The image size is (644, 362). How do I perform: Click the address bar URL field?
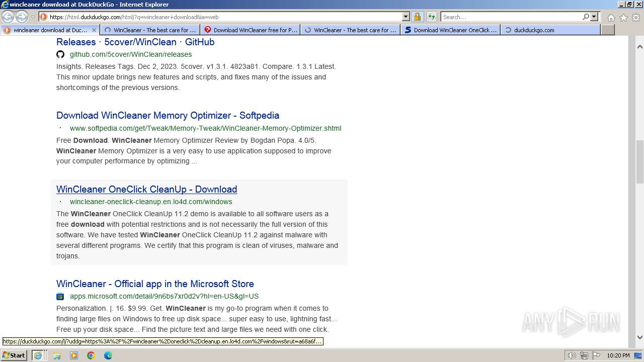(x=224, y=17)
